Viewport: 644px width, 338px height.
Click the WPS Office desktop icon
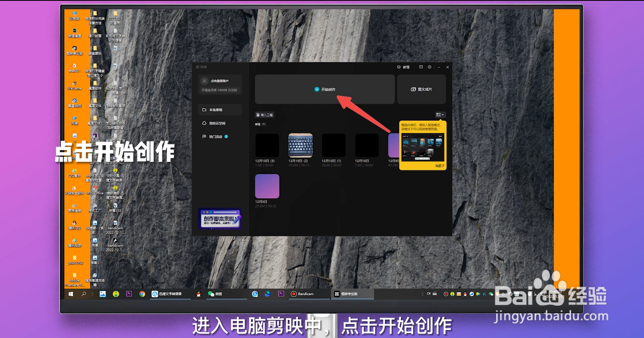tap(95, 190)
